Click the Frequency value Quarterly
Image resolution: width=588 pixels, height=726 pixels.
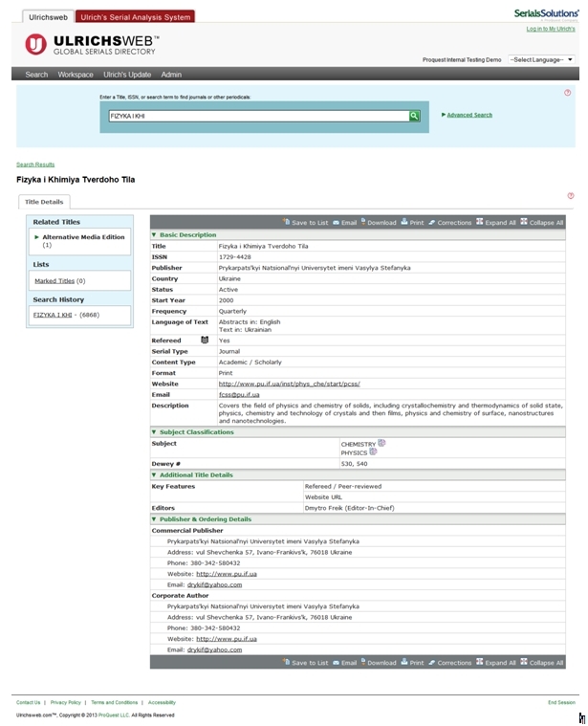pos(232,311)
